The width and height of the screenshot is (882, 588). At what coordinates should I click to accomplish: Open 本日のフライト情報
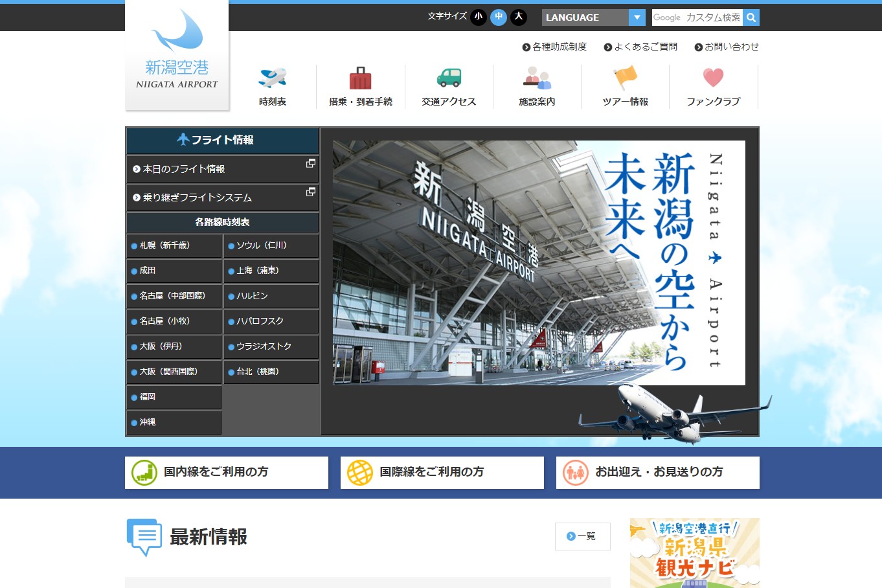222,169
